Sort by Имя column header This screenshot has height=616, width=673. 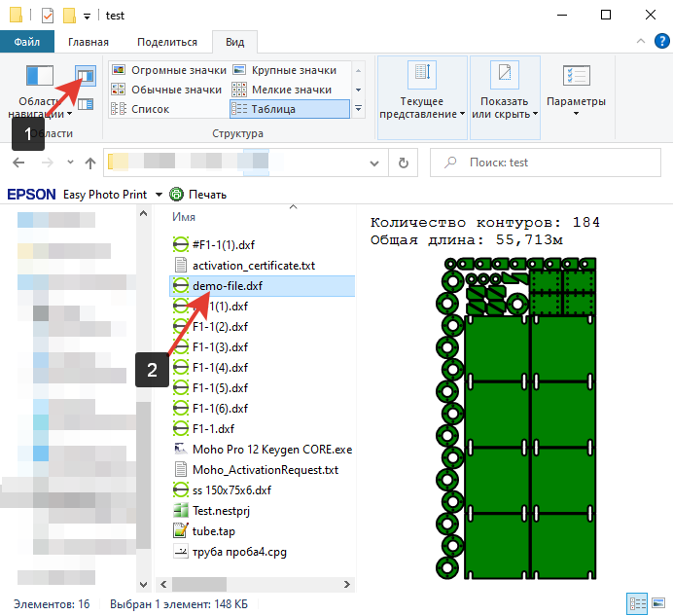pyautogui.click(x=184, y=217)
